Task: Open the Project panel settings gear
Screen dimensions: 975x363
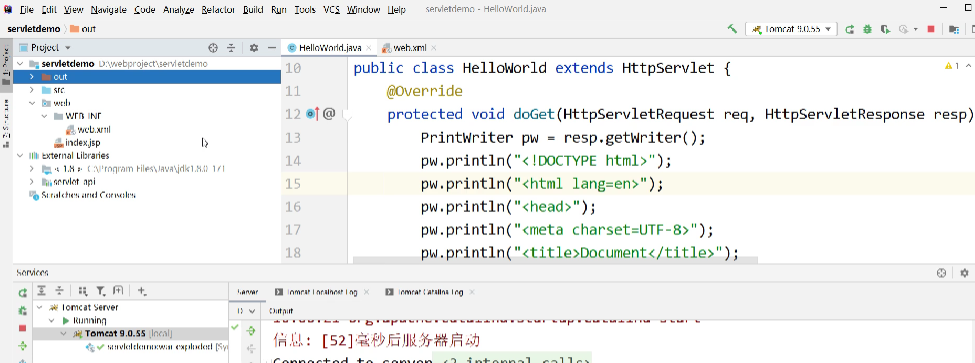Action: click(254, 47)
